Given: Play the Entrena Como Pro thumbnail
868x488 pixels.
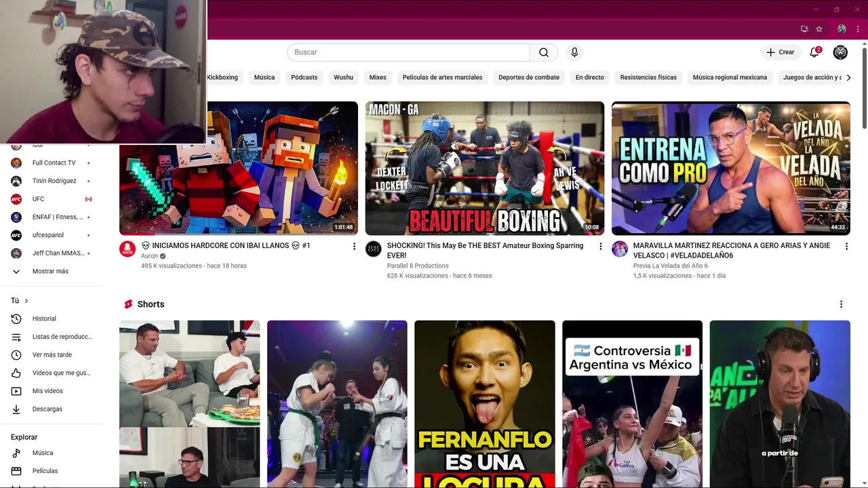Looking at the screenshot, I should point(731,168).
